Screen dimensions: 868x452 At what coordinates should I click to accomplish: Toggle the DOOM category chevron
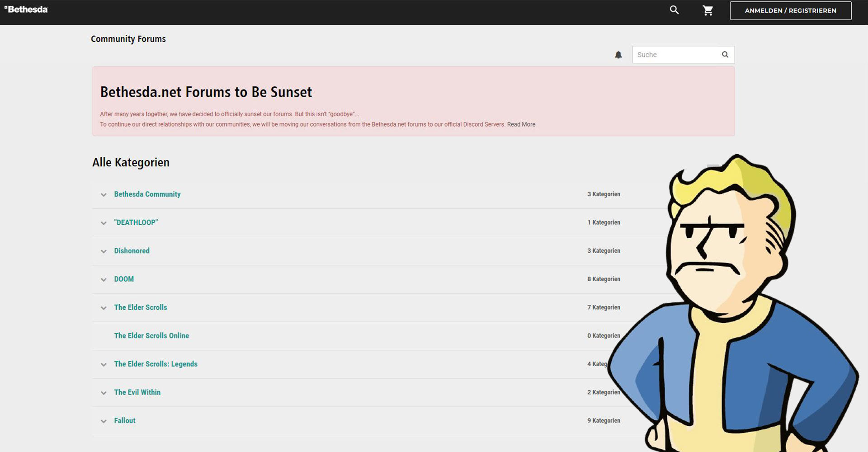pyautogui.click(x=104, y=280)
